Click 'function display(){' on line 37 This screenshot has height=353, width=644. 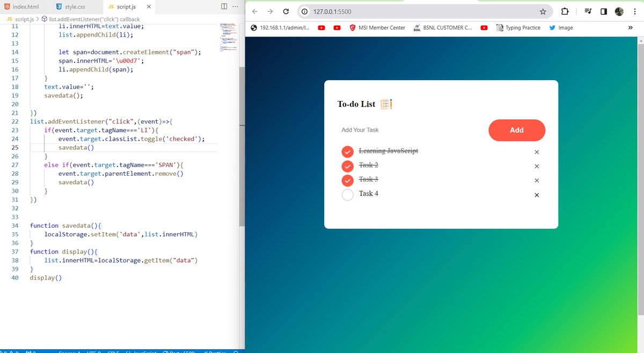coord(64,251)
